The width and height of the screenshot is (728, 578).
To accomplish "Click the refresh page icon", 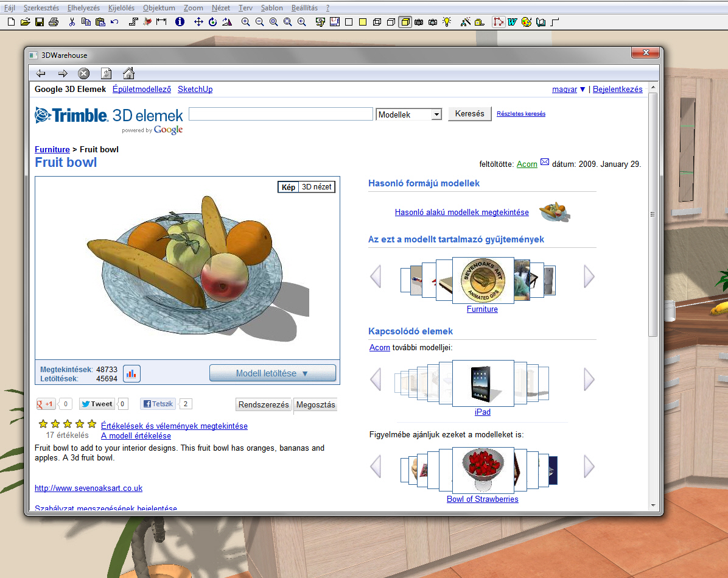I will (106, 74).
